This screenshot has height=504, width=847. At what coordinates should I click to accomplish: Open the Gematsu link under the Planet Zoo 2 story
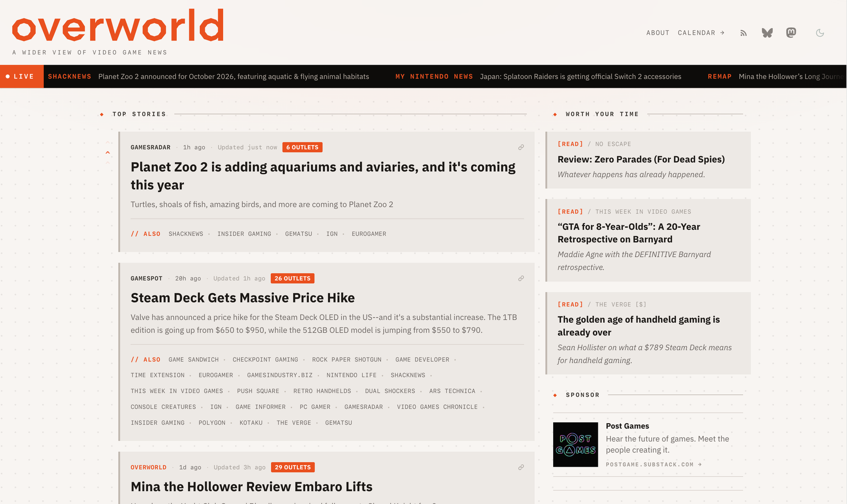click(x=298, y=234)
